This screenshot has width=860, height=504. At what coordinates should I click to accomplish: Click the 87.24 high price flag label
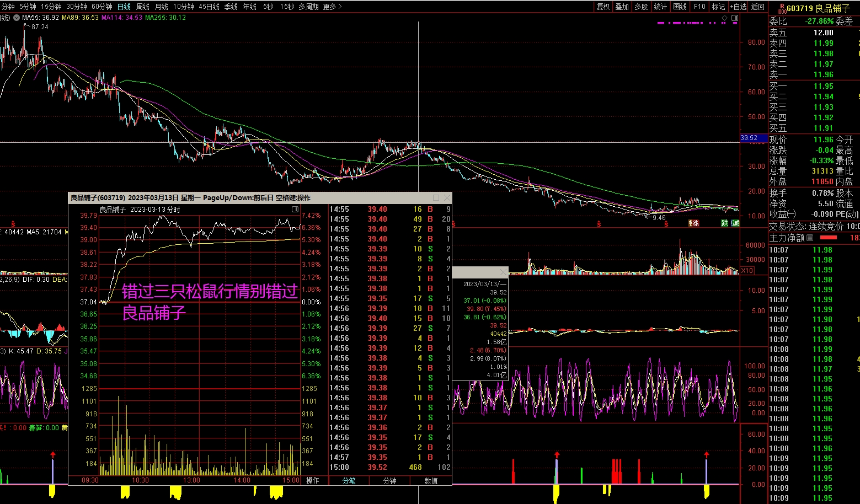point(39,26)
